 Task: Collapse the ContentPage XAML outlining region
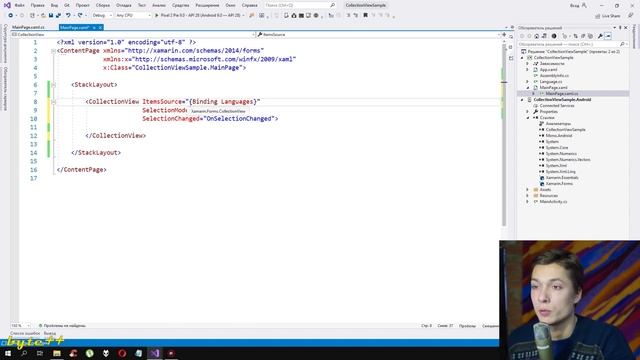coord(53,51)
